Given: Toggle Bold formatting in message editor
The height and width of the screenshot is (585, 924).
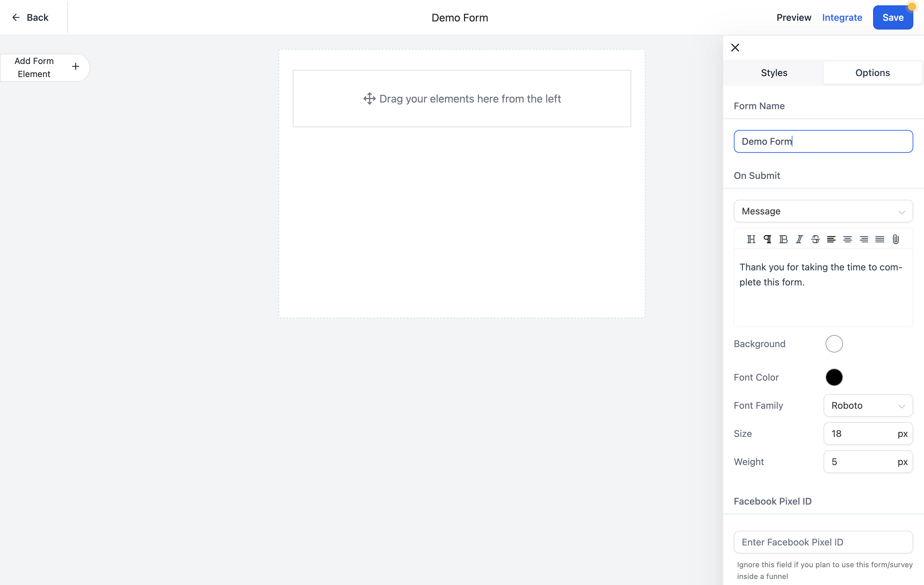Looking at the screenshot, I should 783,240.
